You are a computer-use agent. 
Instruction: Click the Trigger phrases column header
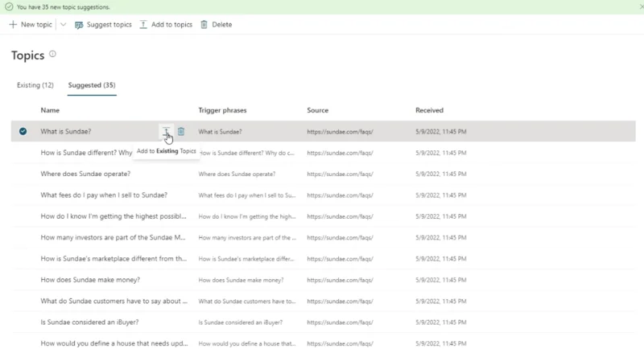click(222, 110)
